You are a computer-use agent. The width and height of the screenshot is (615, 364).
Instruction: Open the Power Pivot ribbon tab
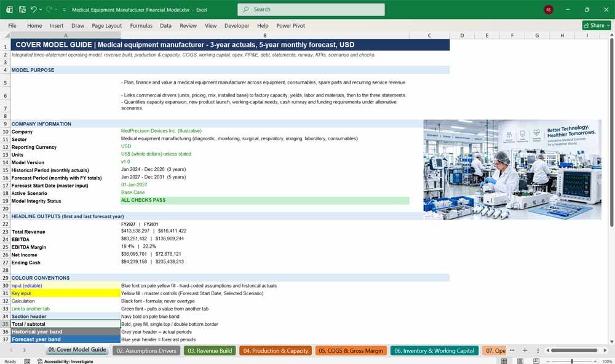291,25
